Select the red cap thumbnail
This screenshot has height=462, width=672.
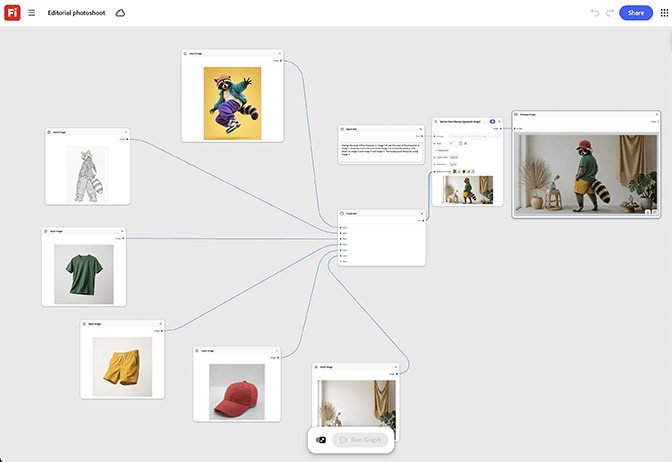tap(237, 392)
